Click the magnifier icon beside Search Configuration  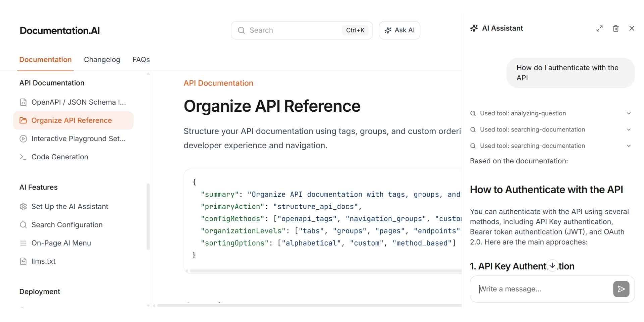[x=23, y=225]
